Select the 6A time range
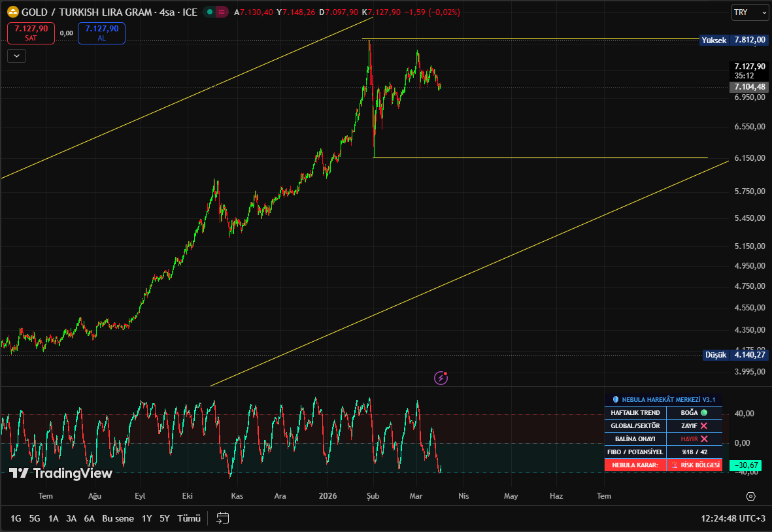This screenshot has width=772, height=532. [x=89, y=518]
